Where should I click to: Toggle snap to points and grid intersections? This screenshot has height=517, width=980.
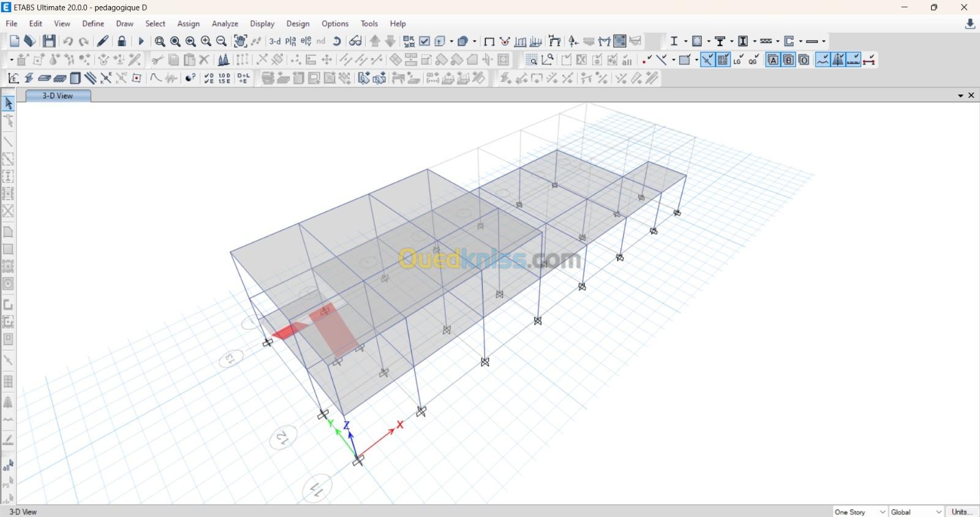[x=646, y=59]
